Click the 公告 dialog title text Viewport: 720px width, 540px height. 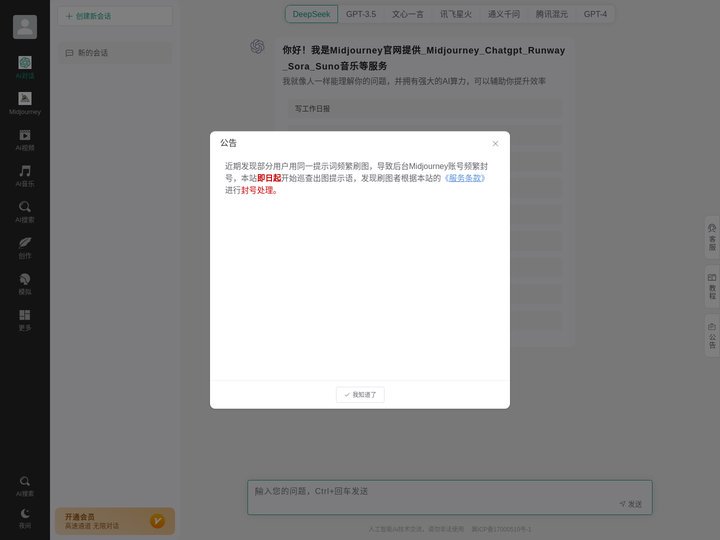click(228, 143)
